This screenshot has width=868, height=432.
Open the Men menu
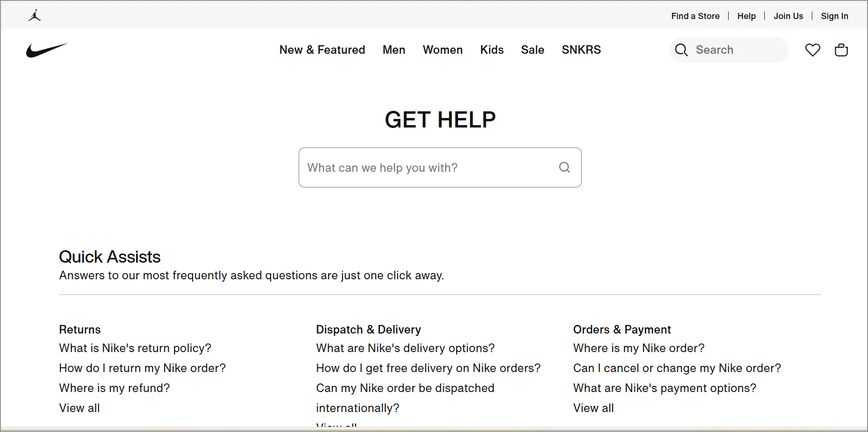(394, 50)
